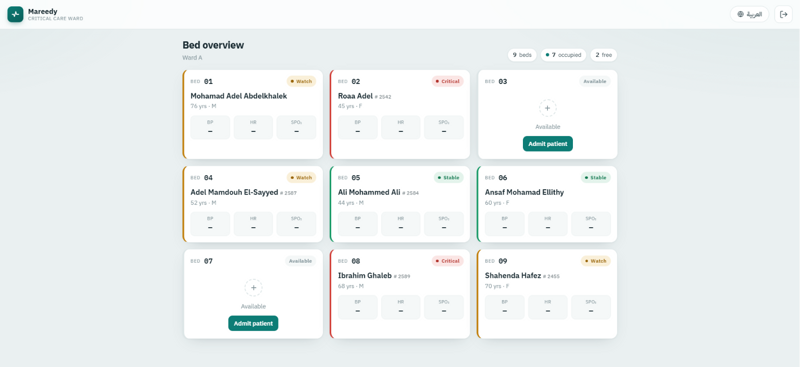Click the HR vitals box in Bed 09
This screenshot has width=800, height=367.
(x=547, y=307)
